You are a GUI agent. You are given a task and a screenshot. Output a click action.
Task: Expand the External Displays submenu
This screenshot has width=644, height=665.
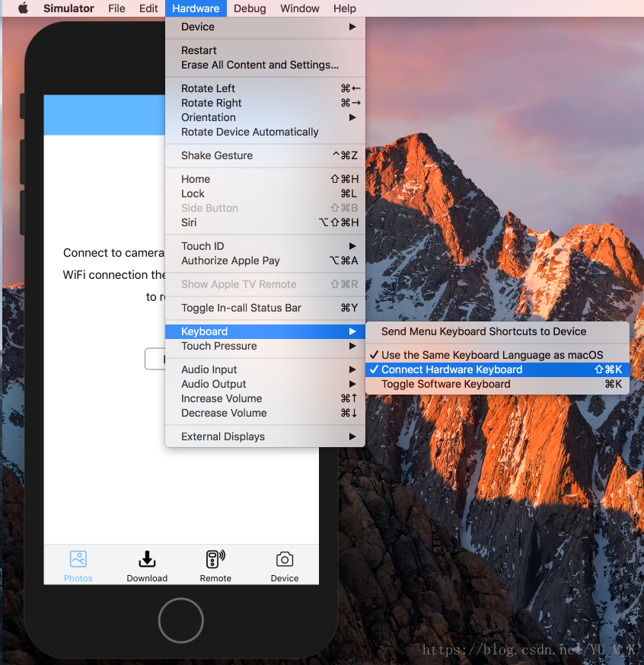pyautogui.click(x=265, y=436)
